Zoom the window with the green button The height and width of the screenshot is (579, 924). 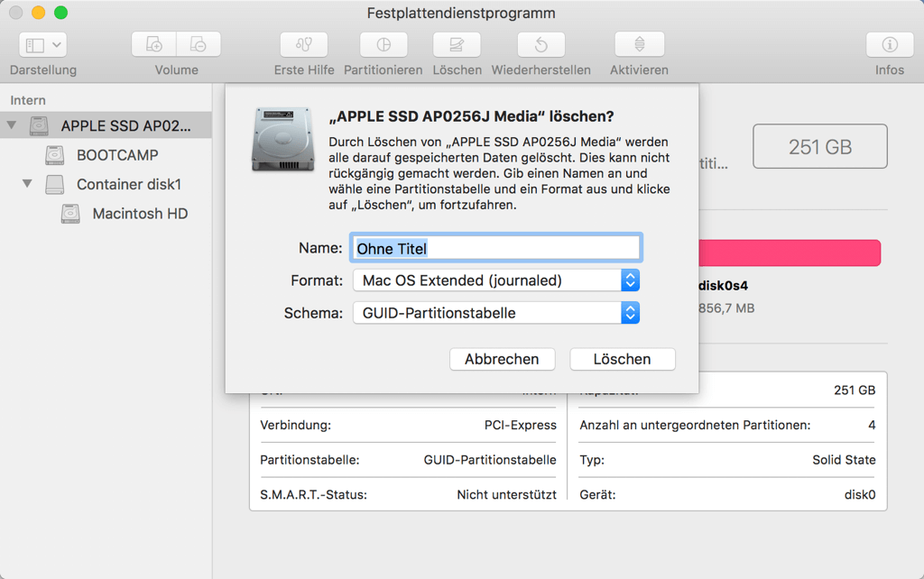pos(60,13)
